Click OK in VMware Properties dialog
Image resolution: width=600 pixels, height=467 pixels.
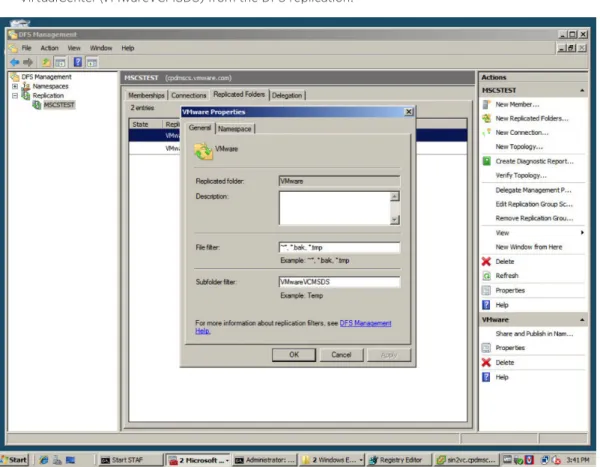tap(294, 355)
